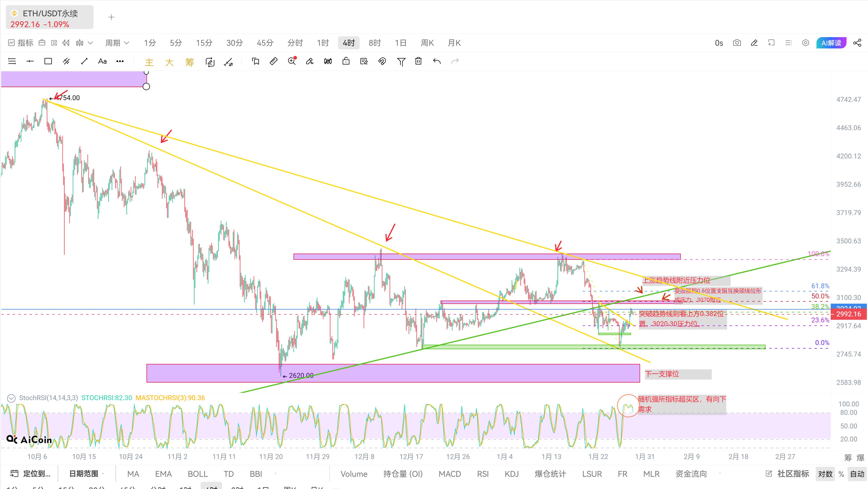Choose the text annotation tool (Aa)

tap(102, 61)
